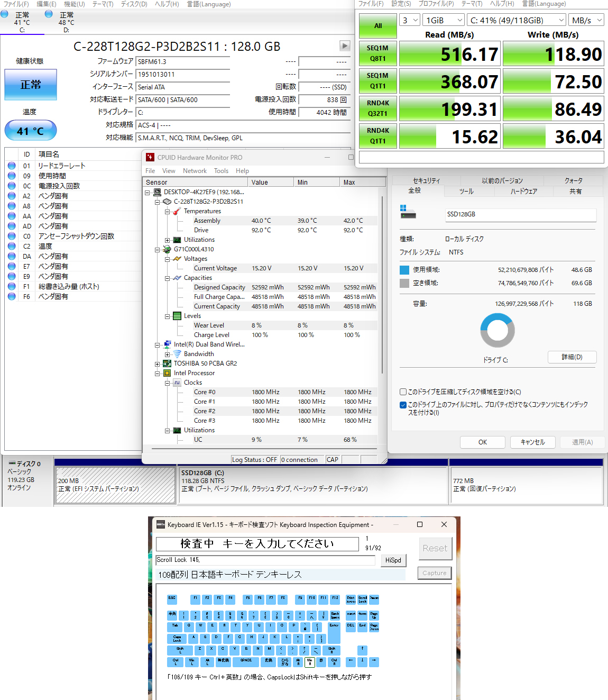Click the 正常 health status button
The width and height of the screenshot is (608, 700).
click(31, 85)
